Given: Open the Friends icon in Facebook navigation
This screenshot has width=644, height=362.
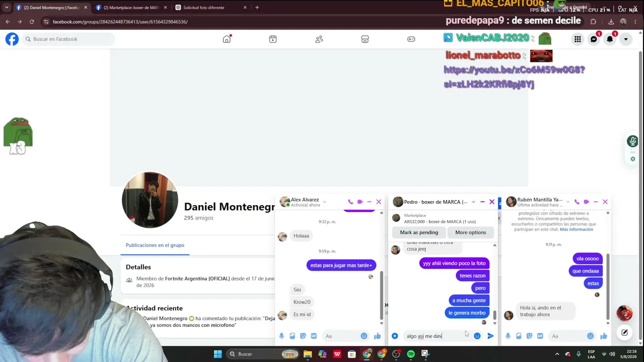Looking at the screenshot, I should [319, 39].
